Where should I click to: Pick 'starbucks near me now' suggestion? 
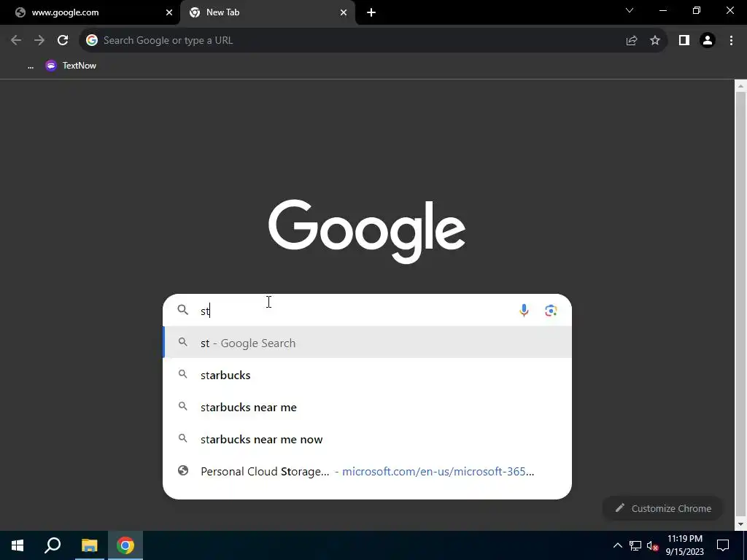click(x=368, y=439)
